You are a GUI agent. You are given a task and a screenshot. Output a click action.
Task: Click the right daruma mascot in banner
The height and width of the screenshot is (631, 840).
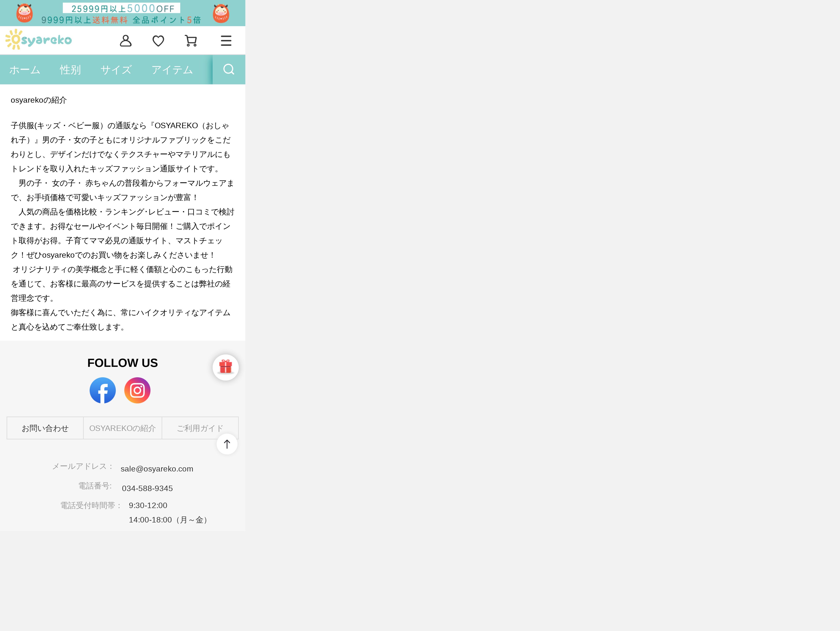point(221,13)
